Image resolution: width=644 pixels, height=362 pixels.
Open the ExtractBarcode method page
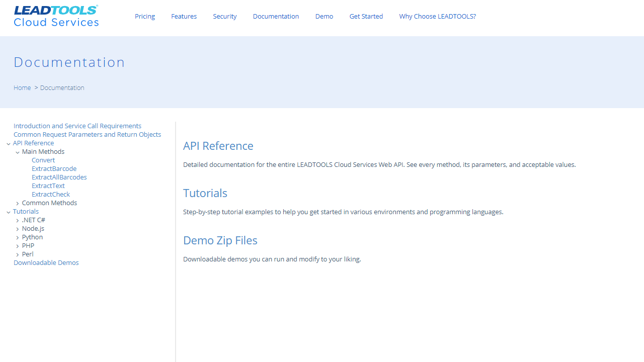coord(54,168)
